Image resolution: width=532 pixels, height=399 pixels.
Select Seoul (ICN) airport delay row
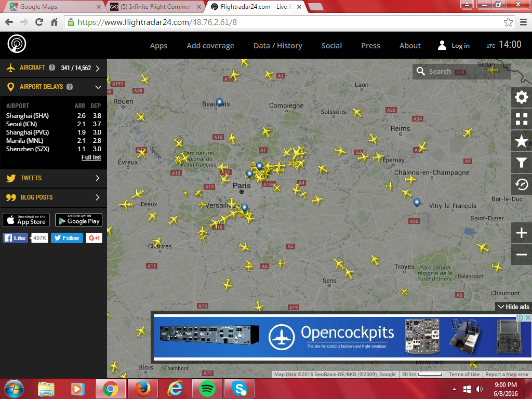click(54, 124)
